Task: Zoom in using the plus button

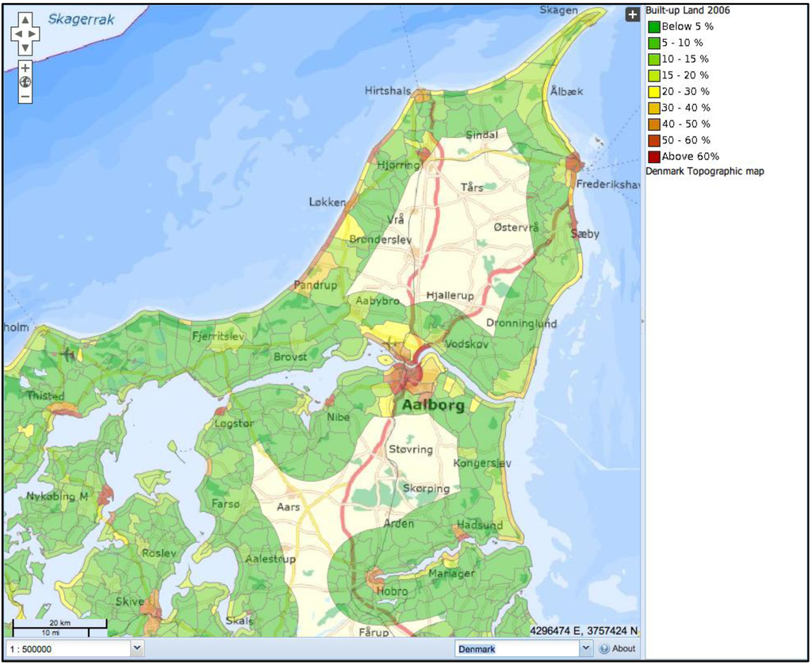Action: (25, 68)
